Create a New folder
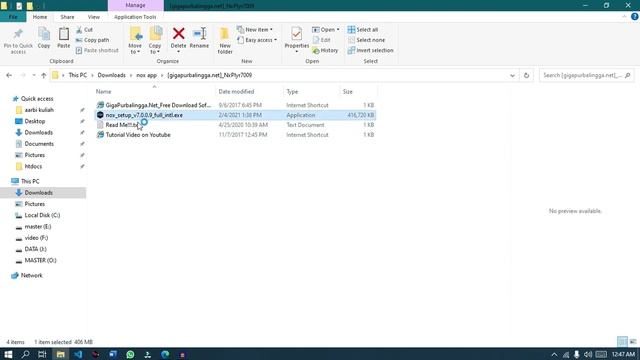This screenshot has height=360, width=640. [x=225, y=40]
